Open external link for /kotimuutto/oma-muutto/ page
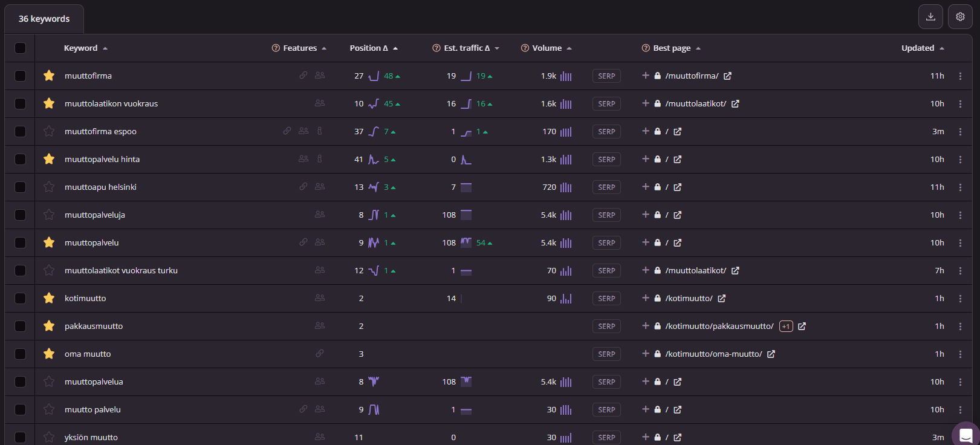Screen dimensions: 980x445 click(x=771, y=354)
